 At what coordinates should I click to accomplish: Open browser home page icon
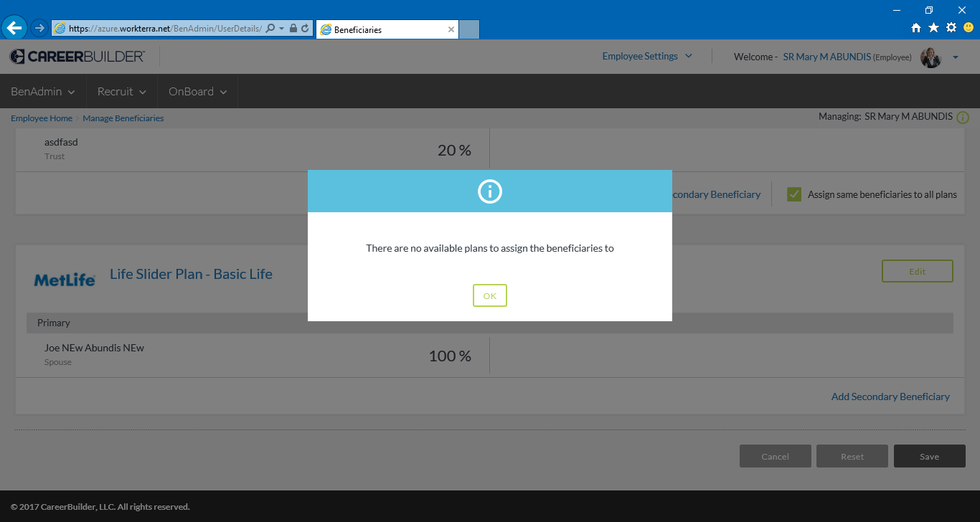[x=915, y=28]
